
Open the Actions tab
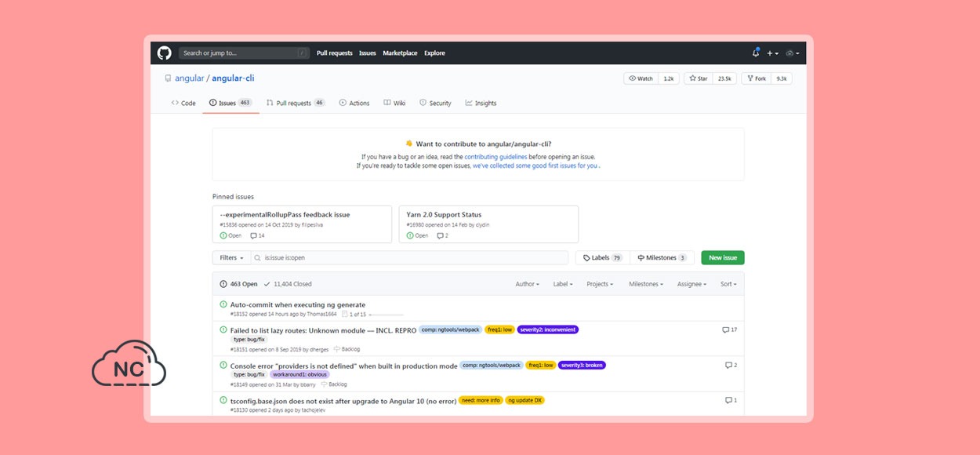[x=354, y=104]
